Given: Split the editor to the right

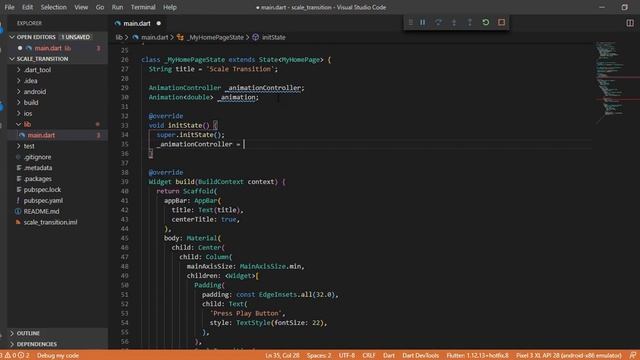Looking at the screenshot, I should coord(630,23).
